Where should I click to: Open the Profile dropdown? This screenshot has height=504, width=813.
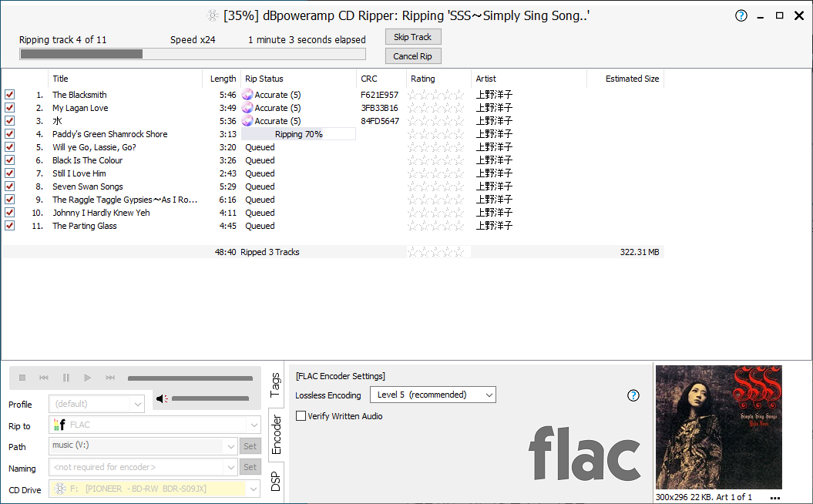tap(137, 404)
